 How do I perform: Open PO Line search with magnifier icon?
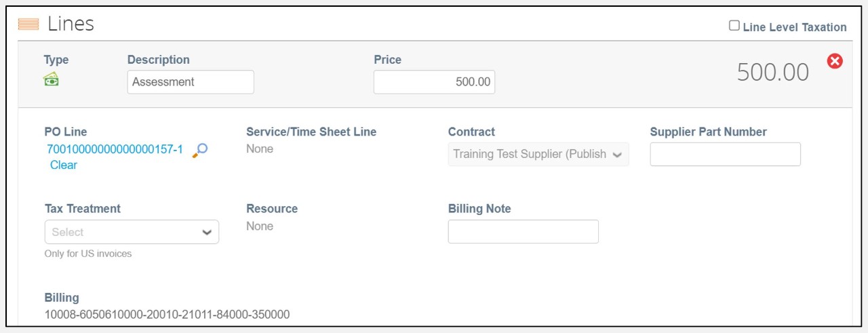(200, 150)
